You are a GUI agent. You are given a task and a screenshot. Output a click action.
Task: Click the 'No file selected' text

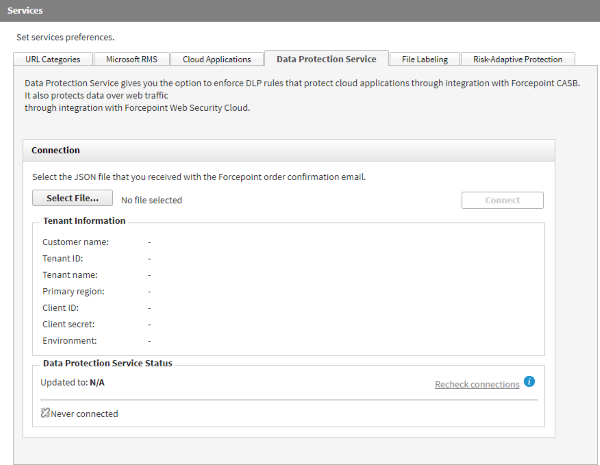[152, 200]
